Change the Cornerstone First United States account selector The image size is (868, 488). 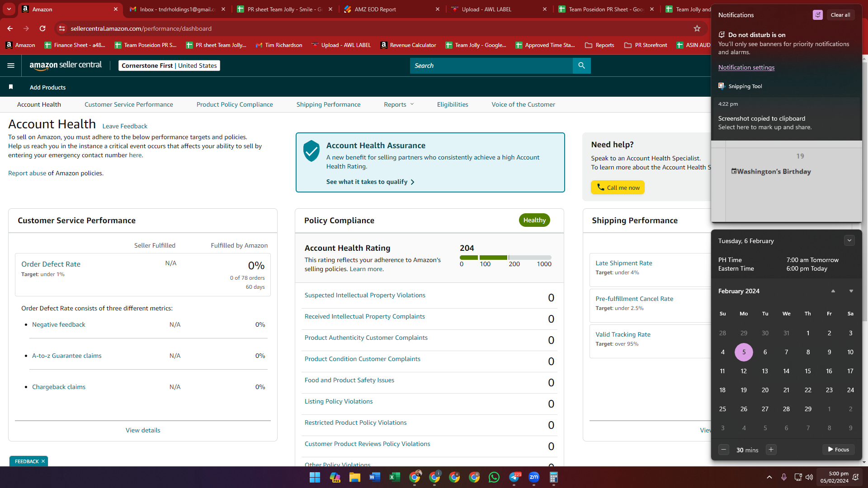(x=169, y=66)
